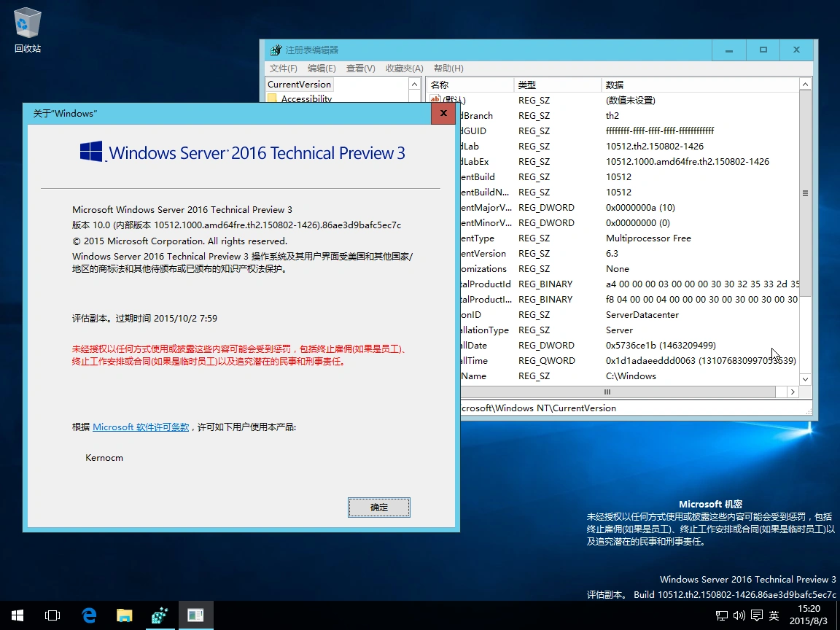Select the BuildBranch registry value

481,115
